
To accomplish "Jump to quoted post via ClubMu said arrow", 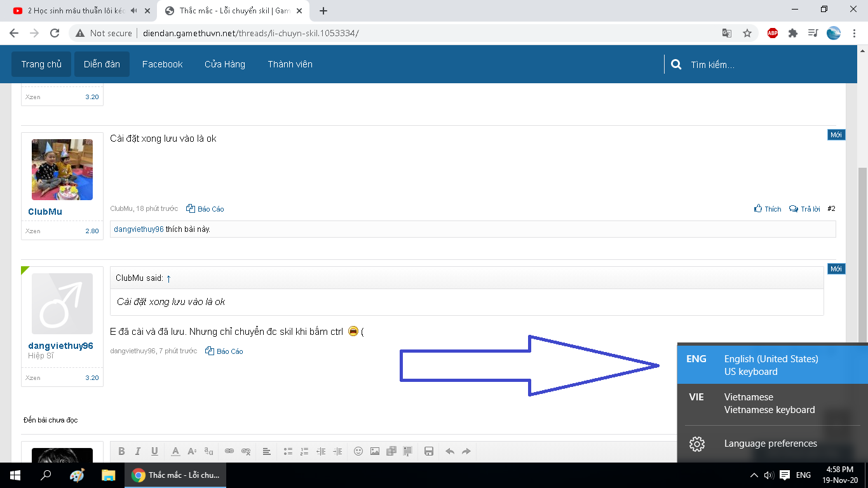I will coord(168,278).
